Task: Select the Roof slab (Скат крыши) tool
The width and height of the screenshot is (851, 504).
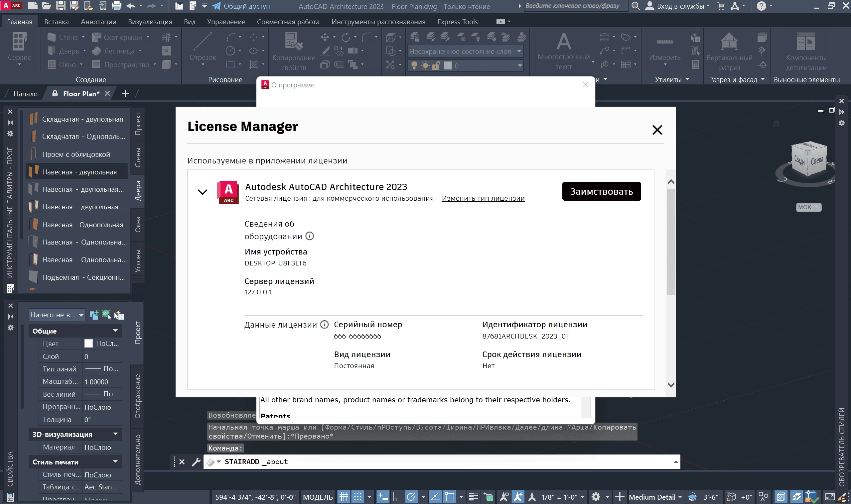Action: [117, 37]
